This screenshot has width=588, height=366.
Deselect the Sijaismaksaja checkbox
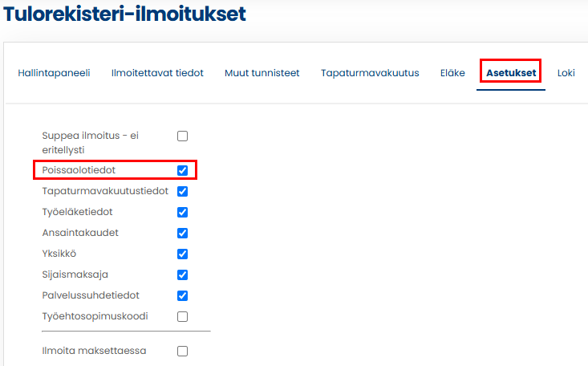[x=182, y=274]
